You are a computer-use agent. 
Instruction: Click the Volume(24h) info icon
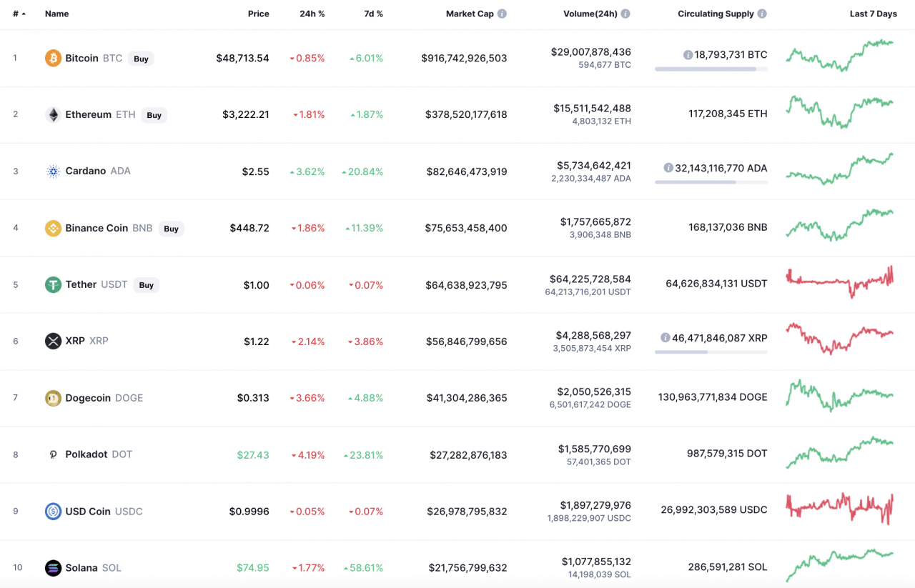click(x=625, y=13)
